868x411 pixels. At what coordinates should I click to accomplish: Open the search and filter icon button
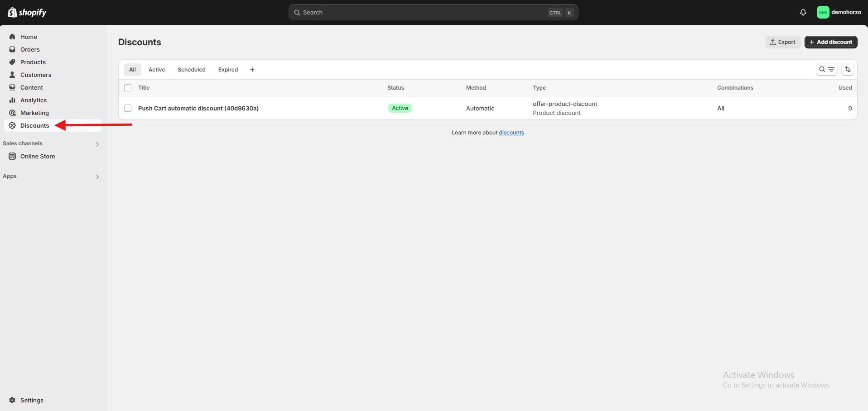point(826,69)
